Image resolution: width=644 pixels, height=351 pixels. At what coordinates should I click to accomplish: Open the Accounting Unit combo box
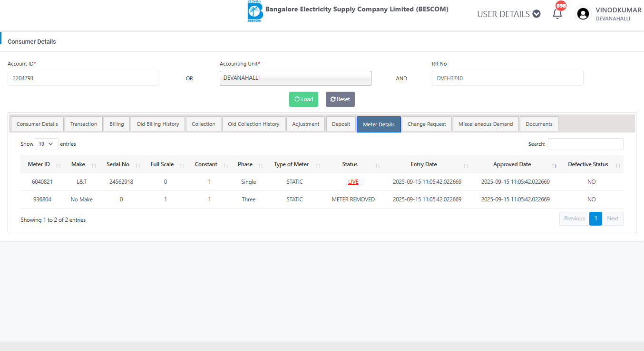pos(295,78)
